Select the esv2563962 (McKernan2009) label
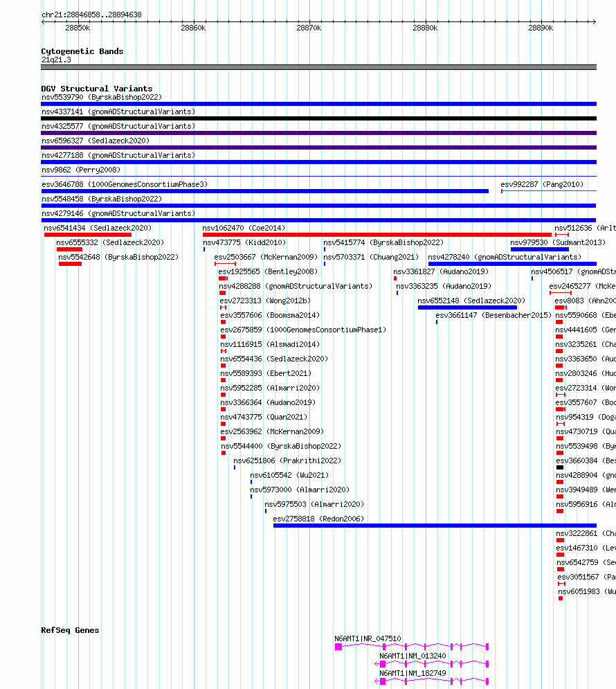The height and width of the screenshot is (689, 616). pyautogui.click(x=272, y=431)
